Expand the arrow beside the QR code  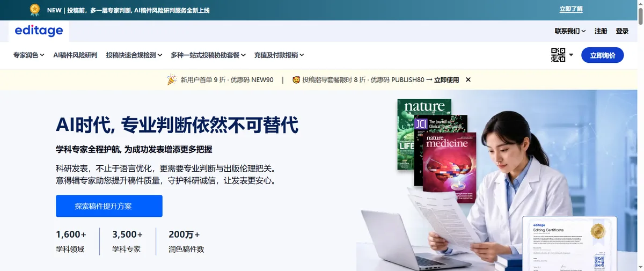coord(571,55)
